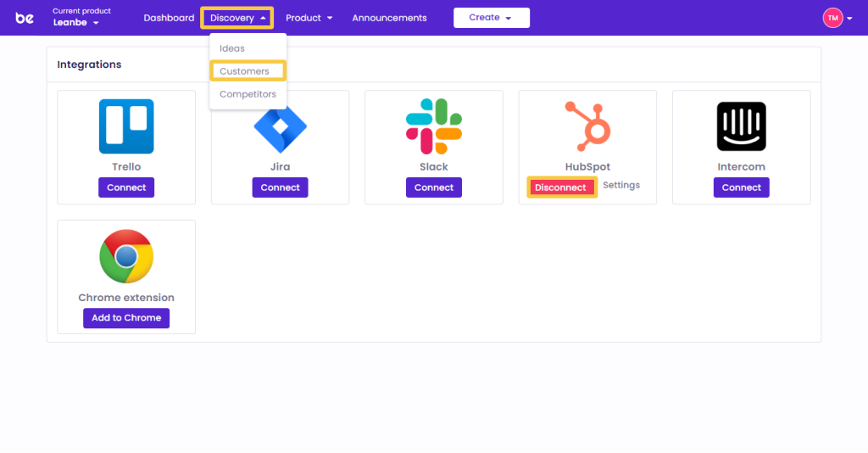Go to the Dashboard page
868x453 pixels.
click(169, 18)
